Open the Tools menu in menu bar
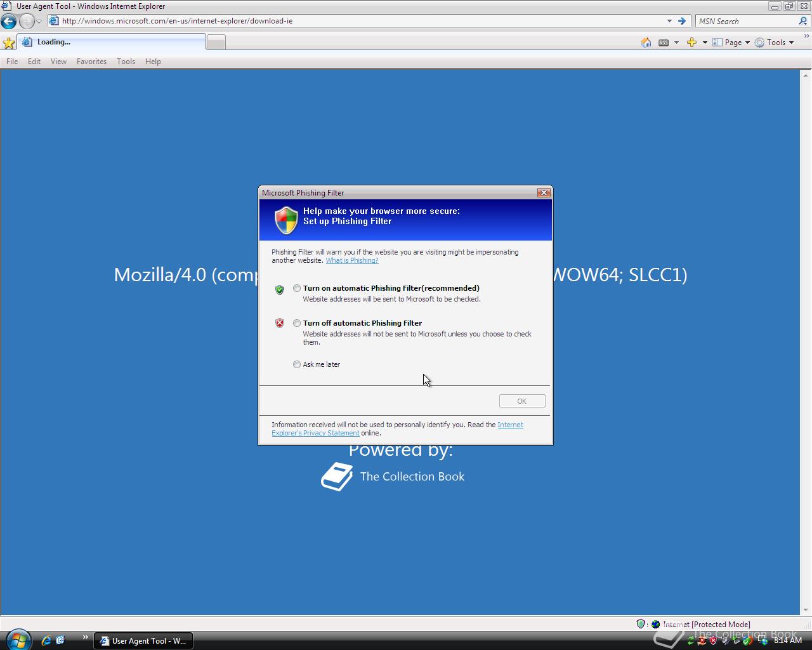 126,62
